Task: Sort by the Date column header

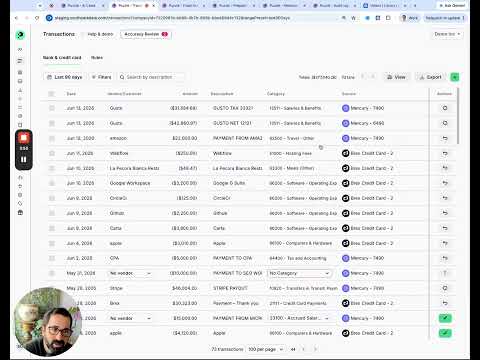Action: pyautogui.click(x=71, y=94)
